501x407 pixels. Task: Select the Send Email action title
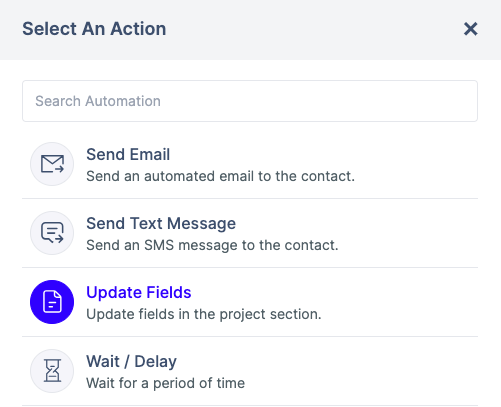128,154
